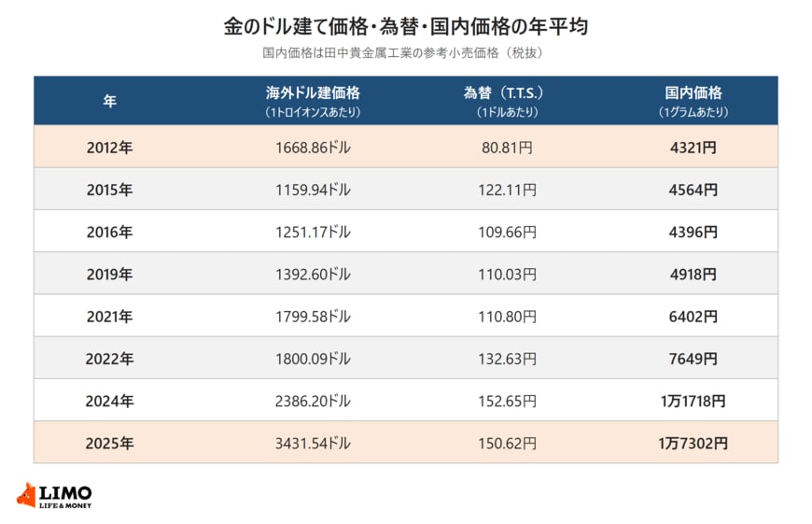The image size is (812, 524).
Task: Select the 1万7302円 domestic price cell
Action: 693,443
